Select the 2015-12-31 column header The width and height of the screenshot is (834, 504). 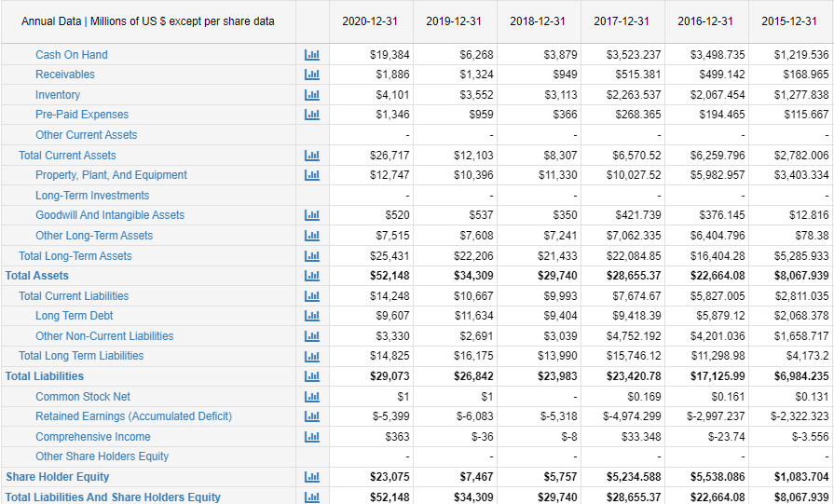(789, 21)
